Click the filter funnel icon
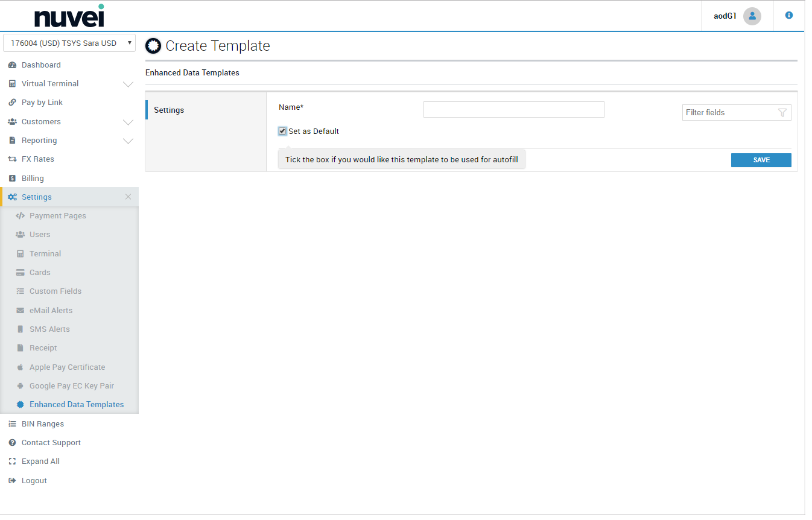This screenshot has width=812, height=520. click(782, 113)
